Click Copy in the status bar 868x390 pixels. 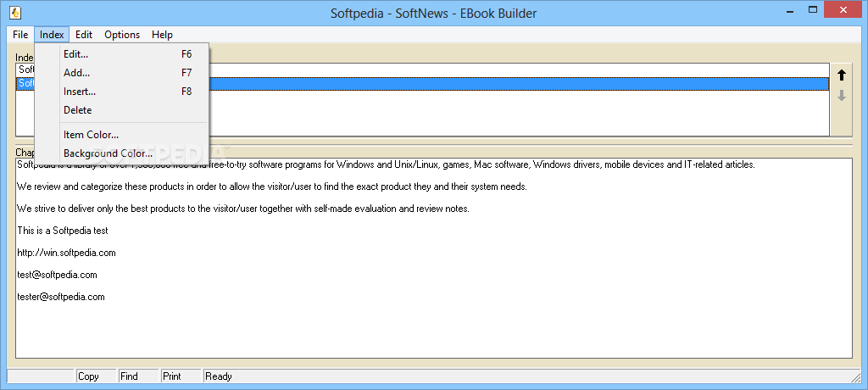(x=96, y=376)
